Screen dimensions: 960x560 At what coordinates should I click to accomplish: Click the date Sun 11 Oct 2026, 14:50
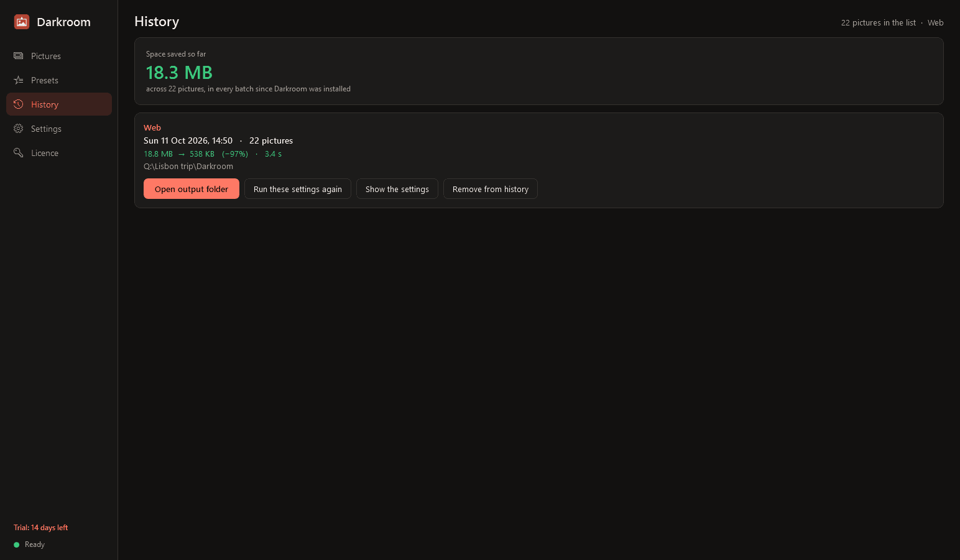[188, 141]
